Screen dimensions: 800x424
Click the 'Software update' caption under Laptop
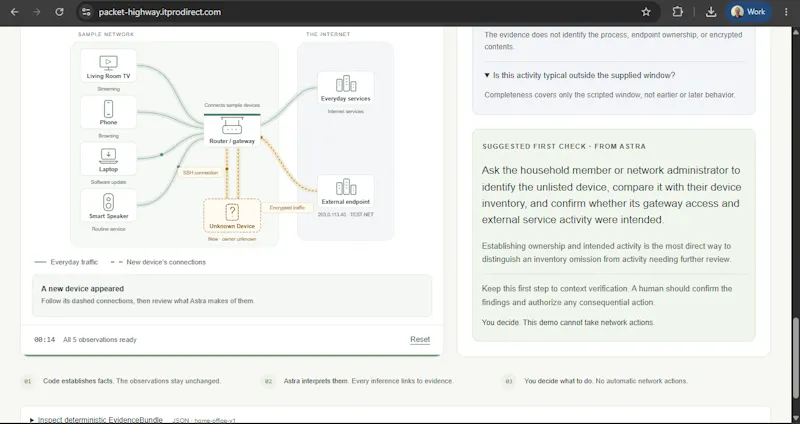click(x=108, y=182)
